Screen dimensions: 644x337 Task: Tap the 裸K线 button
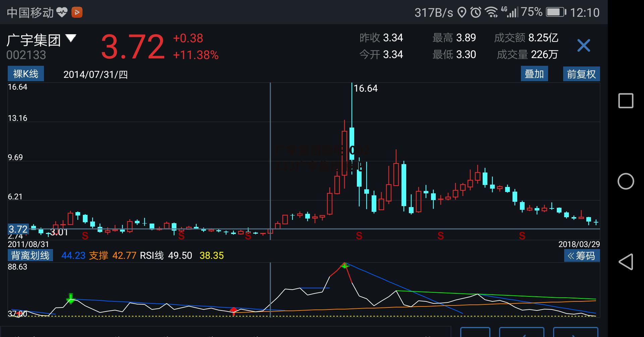pos(26,74)
